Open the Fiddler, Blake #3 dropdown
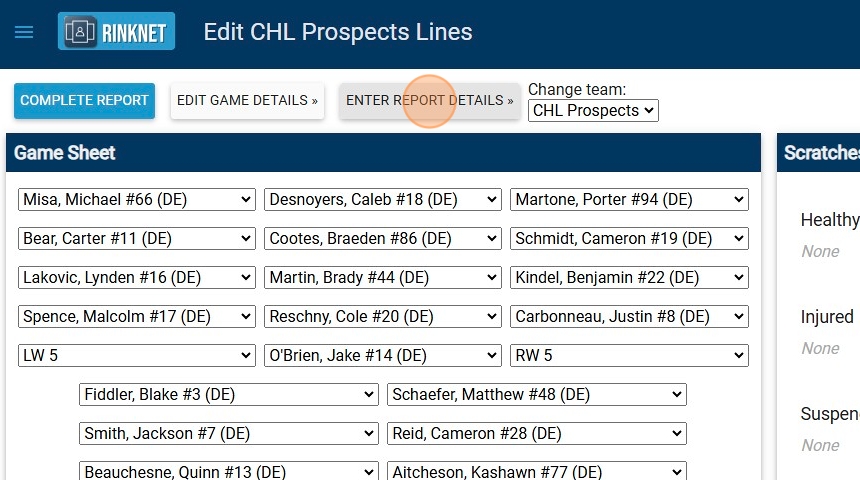 [x=228, y=395]
